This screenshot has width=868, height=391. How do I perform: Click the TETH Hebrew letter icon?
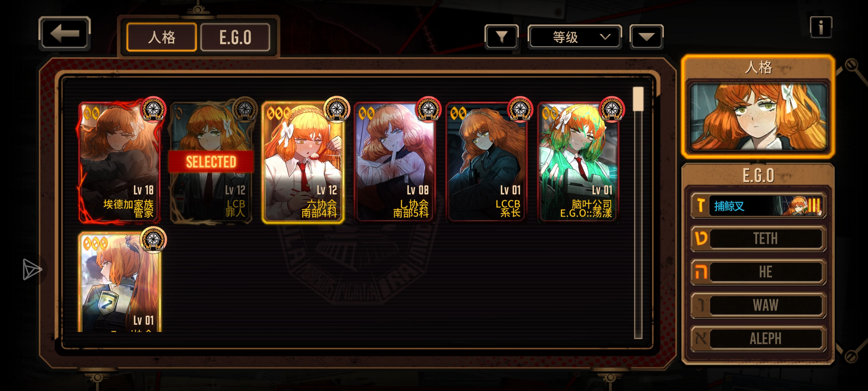click(x=701, y=239)
